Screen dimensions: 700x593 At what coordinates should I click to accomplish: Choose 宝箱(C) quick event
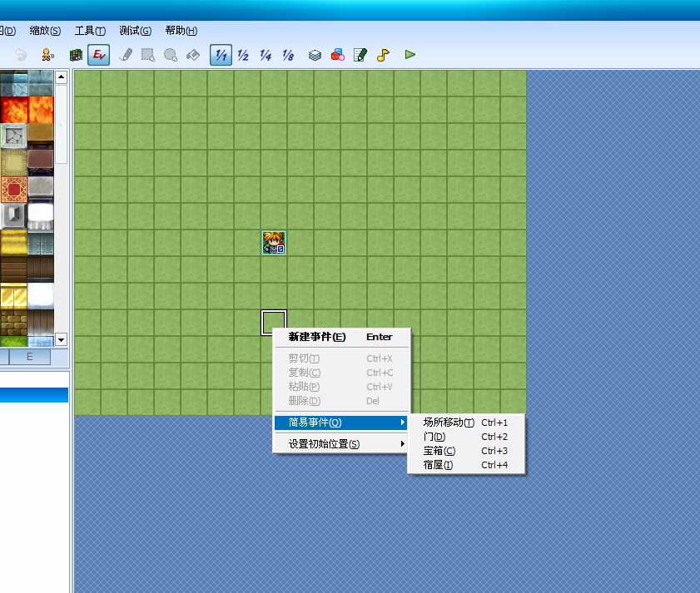click(466, 451)
